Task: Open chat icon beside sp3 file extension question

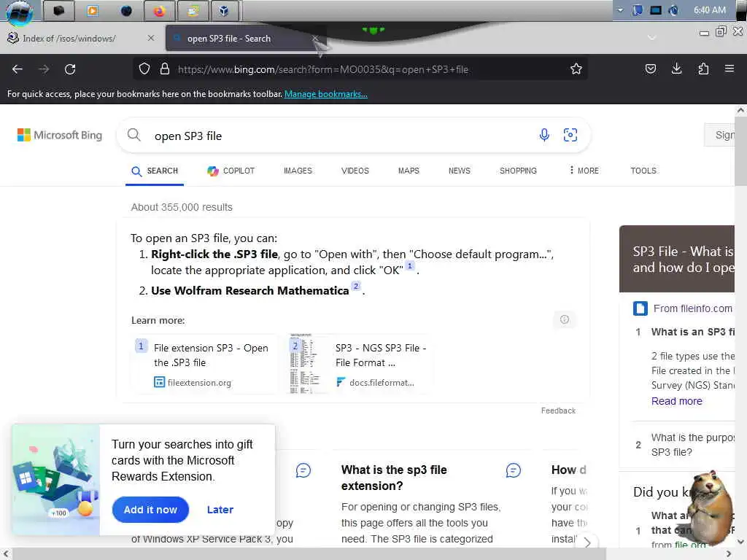Action: (x=513, y=470)
